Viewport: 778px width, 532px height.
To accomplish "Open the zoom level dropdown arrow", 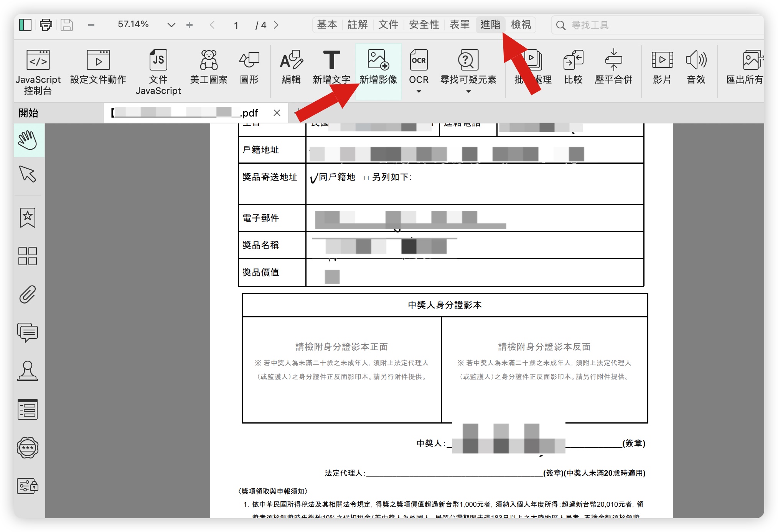I will tap(171, 25).
